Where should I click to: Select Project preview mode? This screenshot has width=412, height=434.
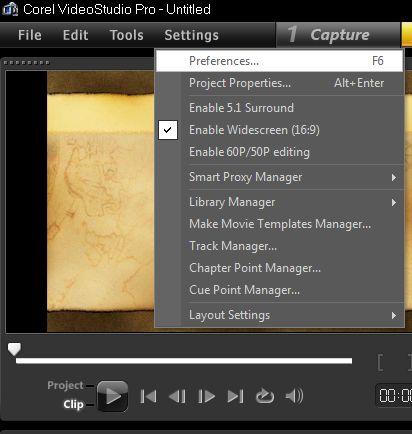pos(65,385)
